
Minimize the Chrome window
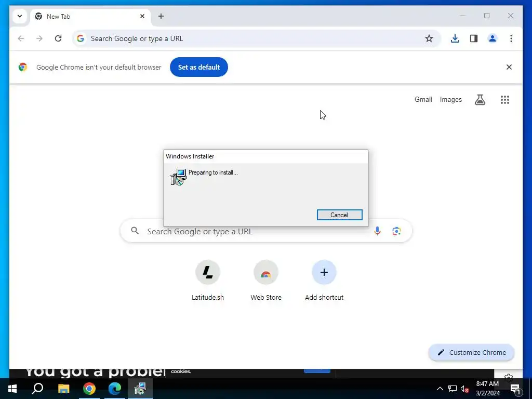pos(463,16)
